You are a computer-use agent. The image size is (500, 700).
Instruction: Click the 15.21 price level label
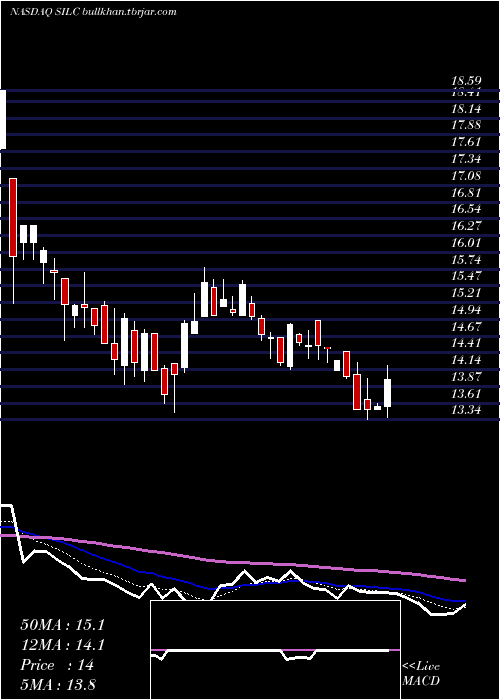pyautogui.click(x=466, y=293)
